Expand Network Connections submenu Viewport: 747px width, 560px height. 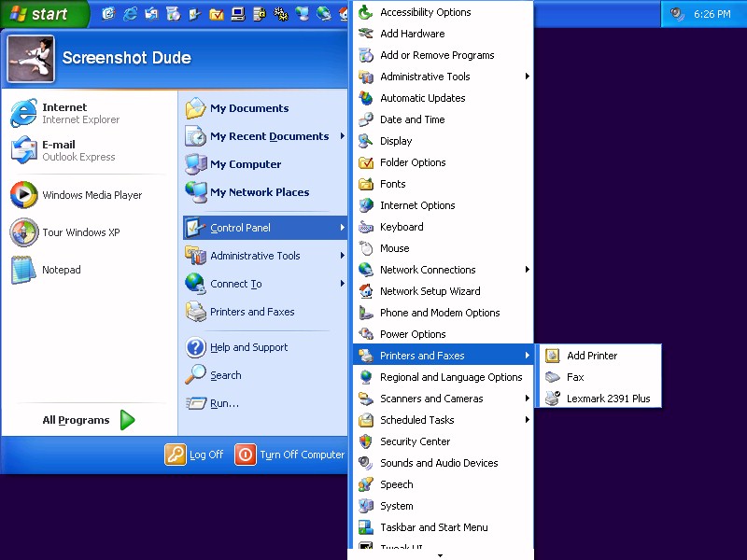pyautogui.click(x=528, y=270)
